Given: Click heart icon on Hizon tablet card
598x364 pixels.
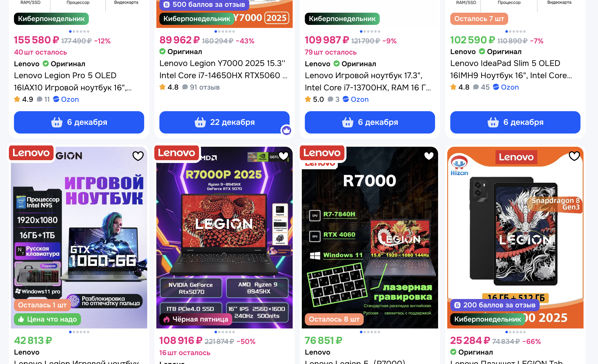Looking at the screenshot, I should click(574, 156).
